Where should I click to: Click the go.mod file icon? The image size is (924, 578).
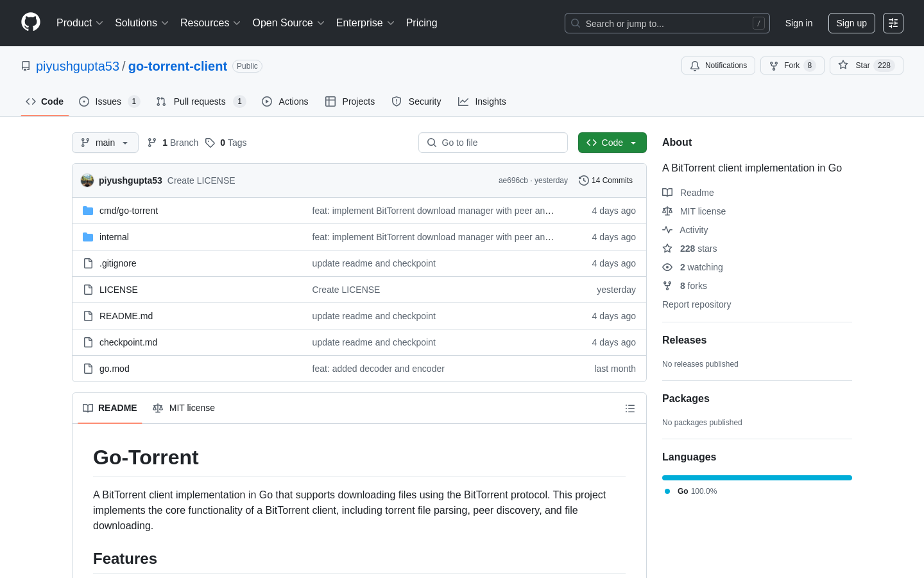click(88, 369)
